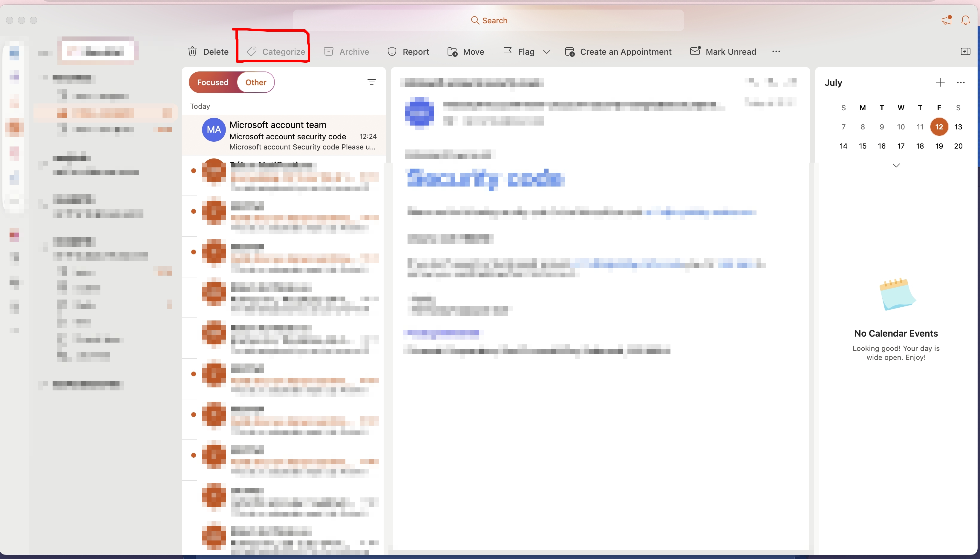Add new calendar event with plus
Screen dimensions: 980x559
pyautogui.click(x=940, y=82)
